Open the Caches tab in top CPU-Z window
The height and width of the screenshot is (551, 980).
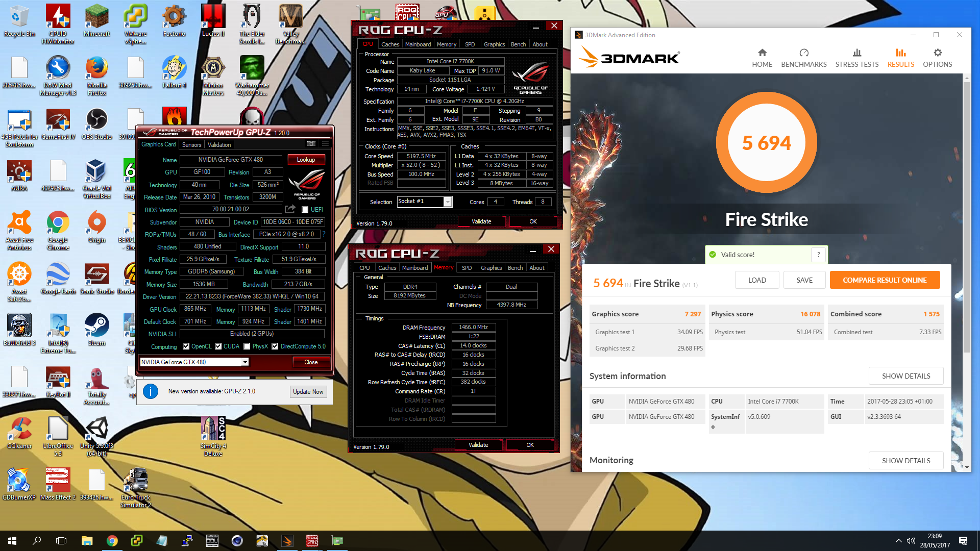coord(390,44)
